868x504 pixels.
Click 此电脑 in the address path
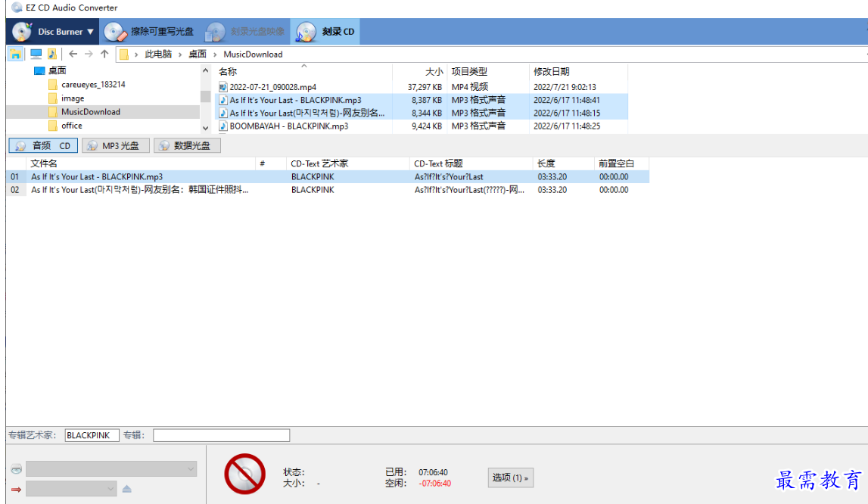click(x=158, y=54)
